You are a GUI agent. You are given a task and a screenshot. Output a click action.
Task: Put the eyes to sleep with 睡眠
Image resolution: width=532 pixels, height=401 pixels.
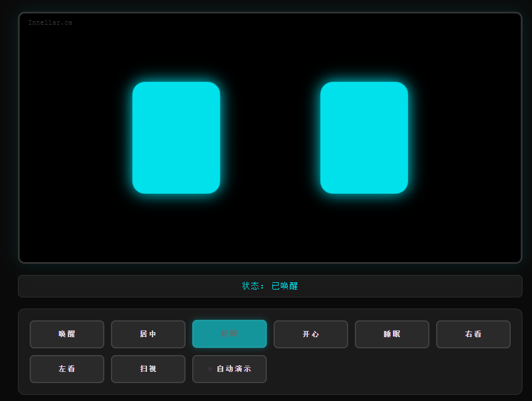point(392,334)
